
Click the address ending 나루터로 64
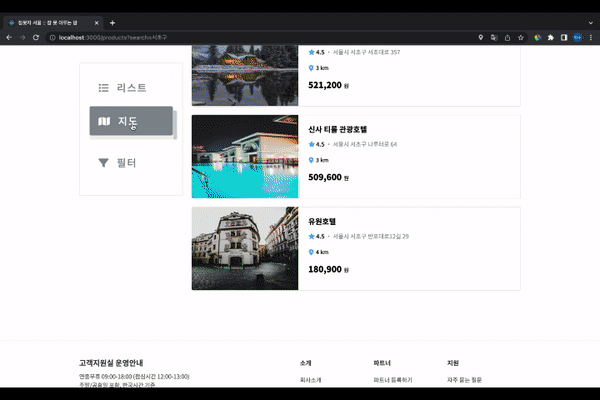(x=365, y=144)
